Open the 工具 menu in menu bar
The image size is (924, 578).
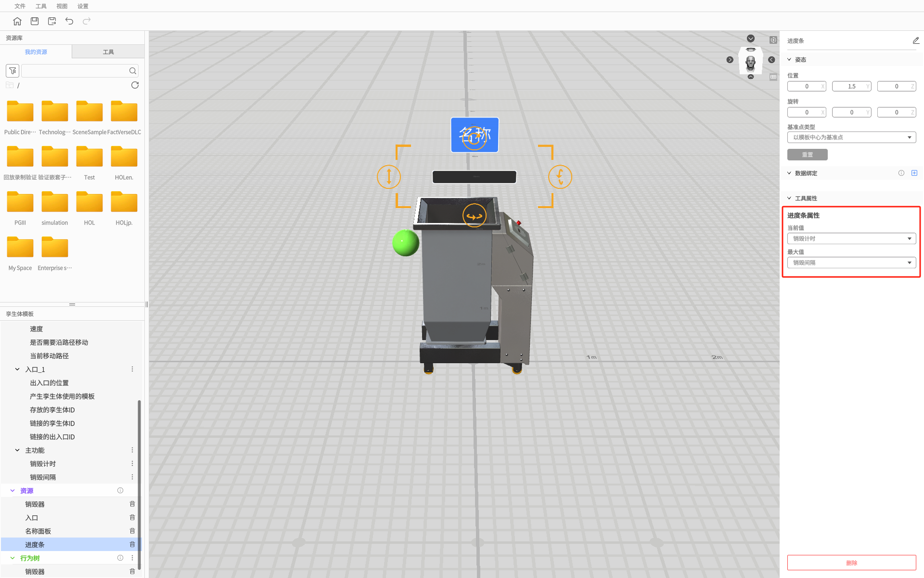[41, 6]
